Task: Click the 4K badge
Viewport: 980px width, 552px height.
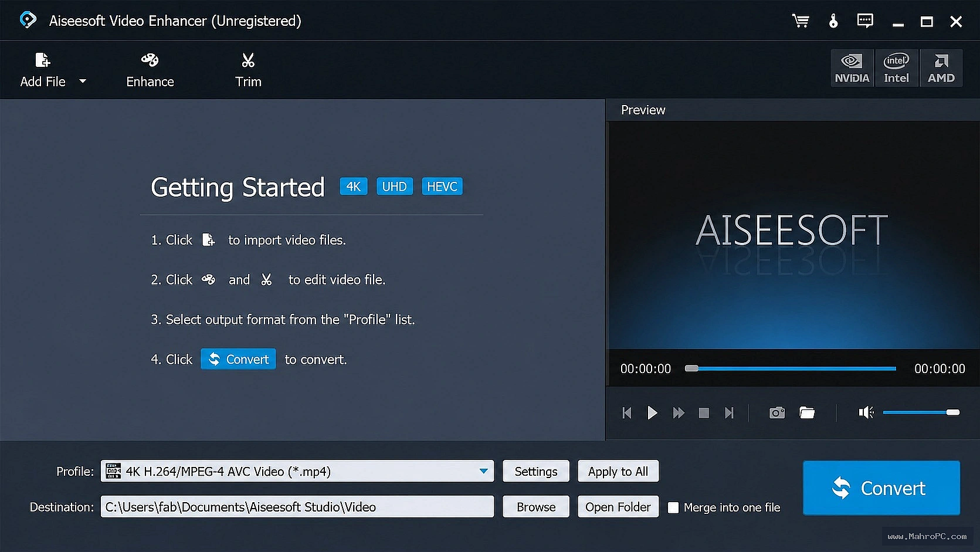Action: click(x=354, y=187)
